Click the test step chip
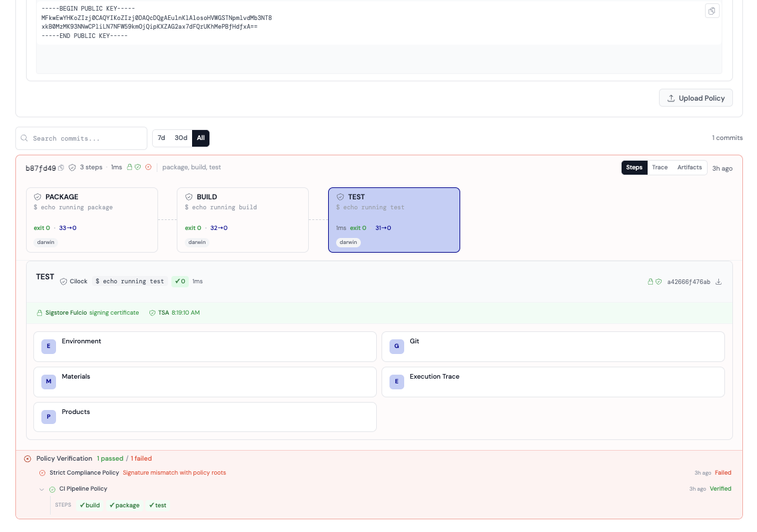This screenshot has height=532, width=757. [157, 505]
